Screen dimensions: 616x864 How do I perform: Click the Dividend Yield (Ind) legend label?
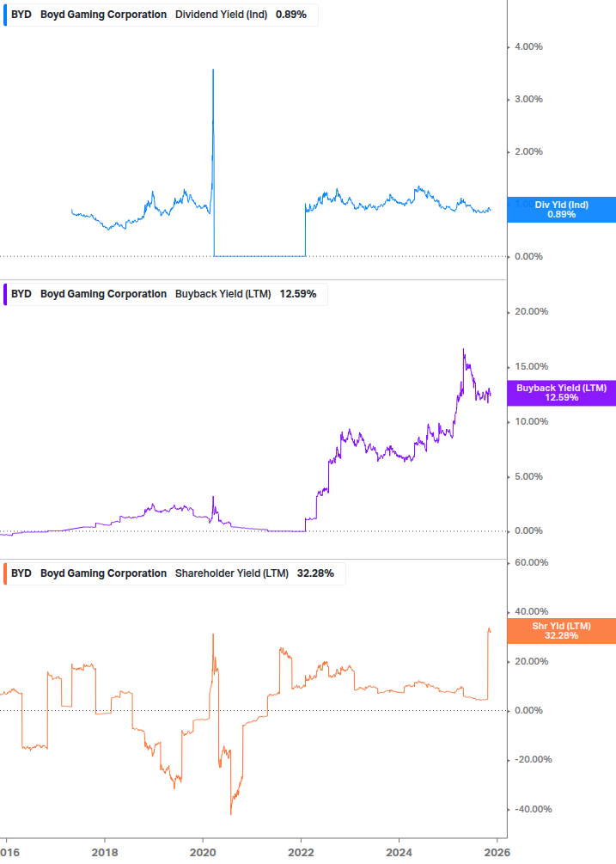pyautogui.click(x=222, y=15)
